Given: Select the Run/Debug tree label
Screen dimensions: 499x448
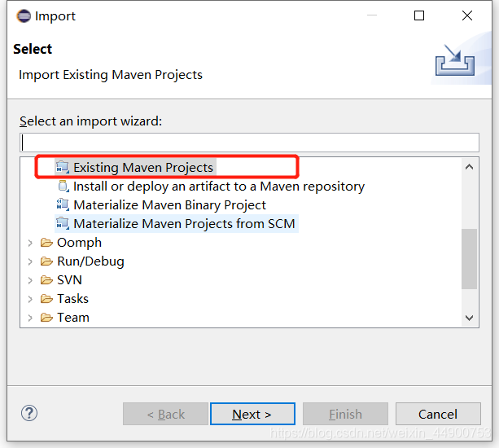Looking at the screenshot, I should coord(90,261).
